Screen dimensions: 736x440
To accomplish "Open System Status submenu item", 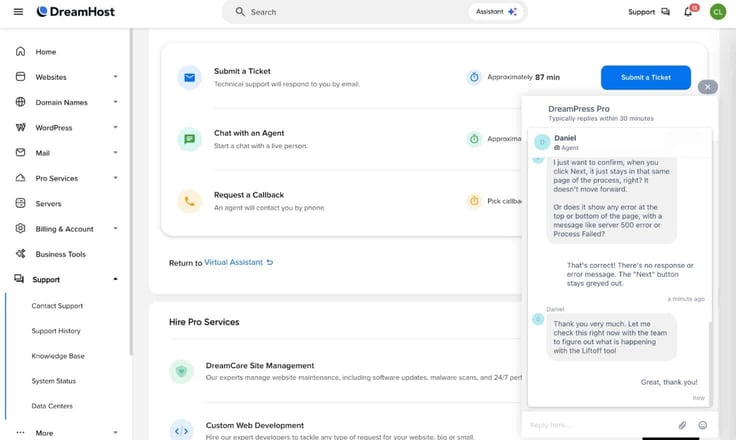I will tap(54, 381).
